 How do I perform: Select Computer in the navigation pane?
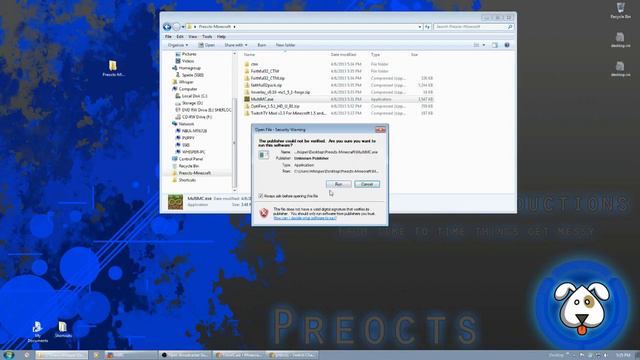coord(188,89)
